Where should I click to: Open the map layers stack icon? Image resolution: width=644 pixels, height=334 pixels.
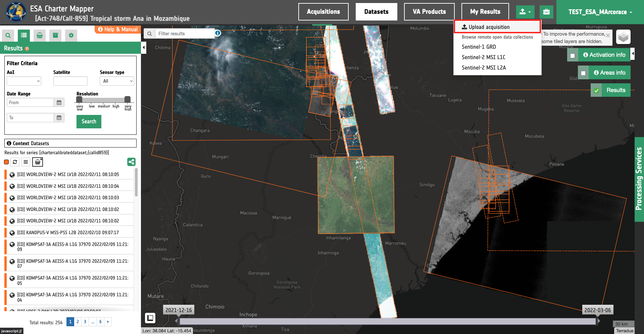point(623,37)
